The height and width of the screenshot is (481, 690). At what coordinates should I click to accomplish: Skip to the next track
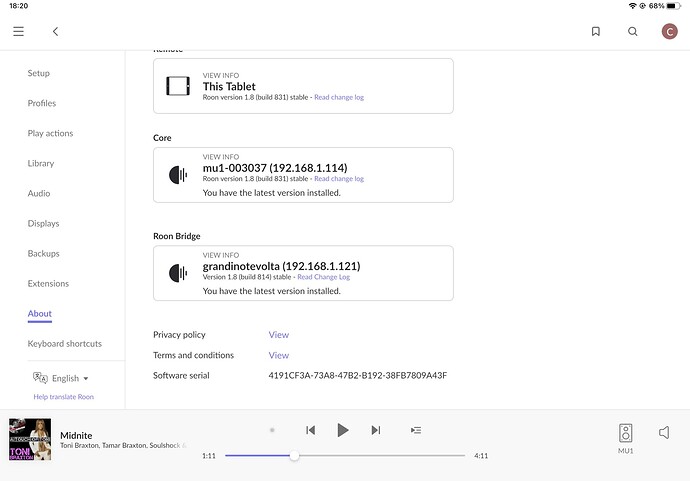(375, 430)
